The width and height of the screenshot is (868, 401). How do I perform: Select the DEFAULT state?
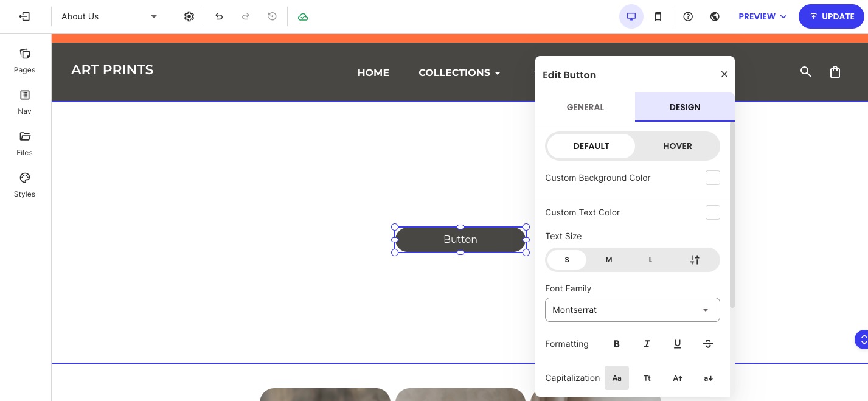[591, 146]
